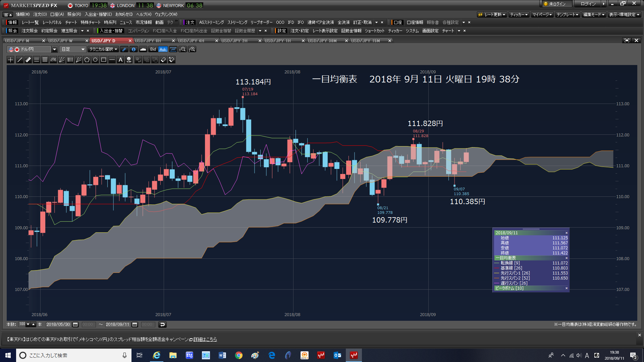Click the blue chart scale icon
Image resolution: width=644 pixels, height=362 pixels.
pyautogui.click(x=173, y=49)
